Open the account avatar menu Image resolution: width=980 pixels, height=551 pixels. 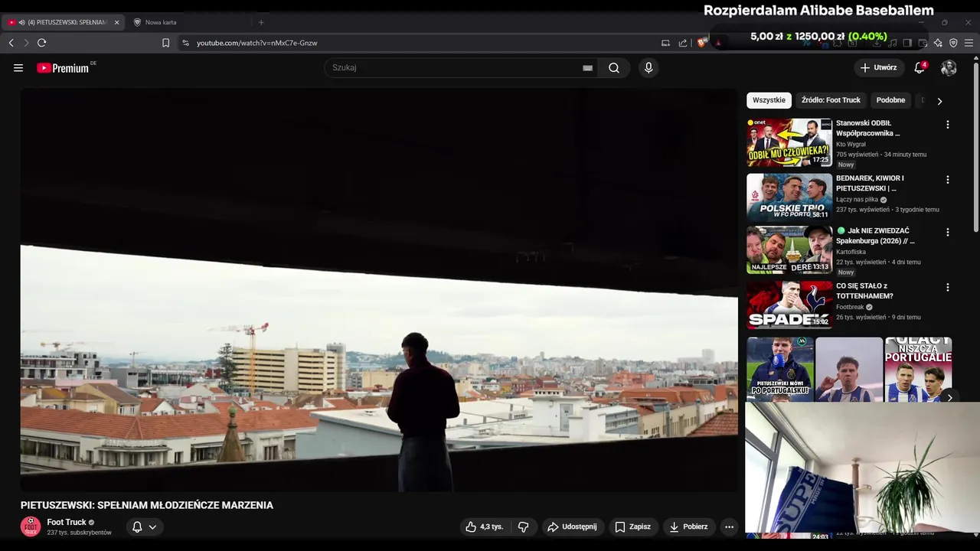point(949,68)
